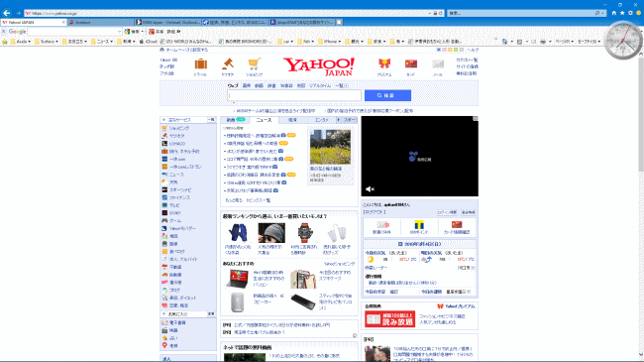Open 不動産 in the services sidebar
Screen dimensions: 644x362
tap(175, 267)
